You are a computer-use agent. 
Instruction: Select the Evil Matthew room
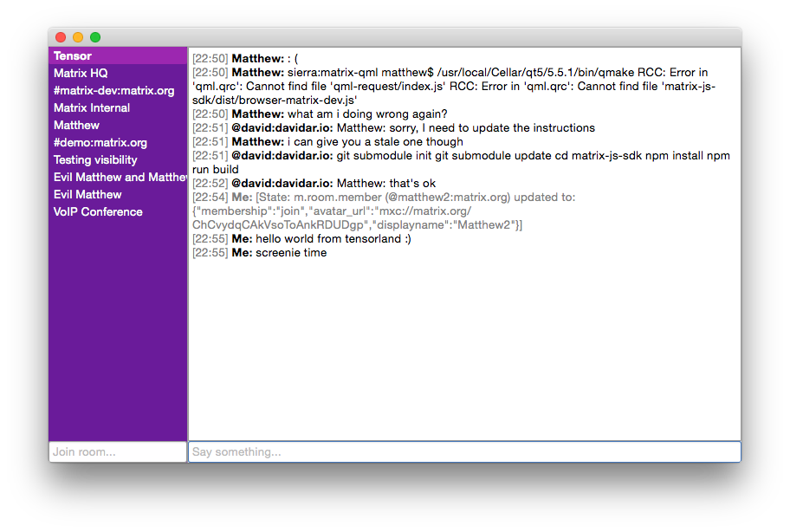point(118,194)
